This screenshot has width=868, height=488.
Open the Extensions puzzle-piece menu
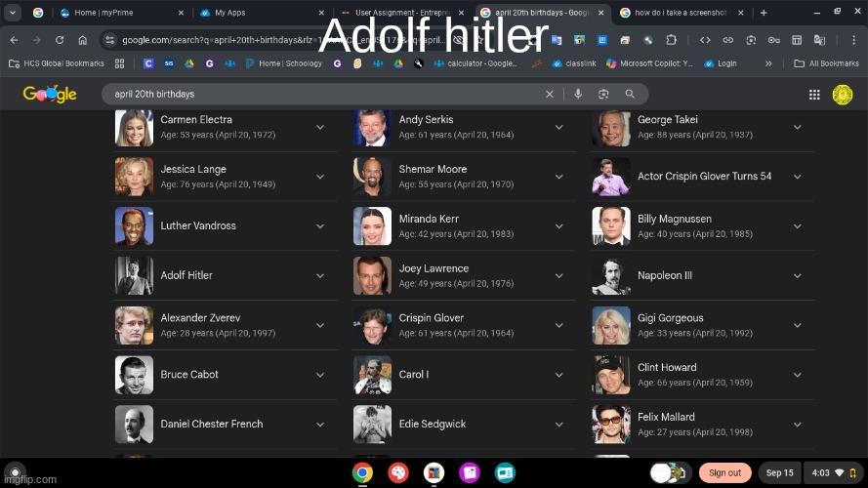671,40
